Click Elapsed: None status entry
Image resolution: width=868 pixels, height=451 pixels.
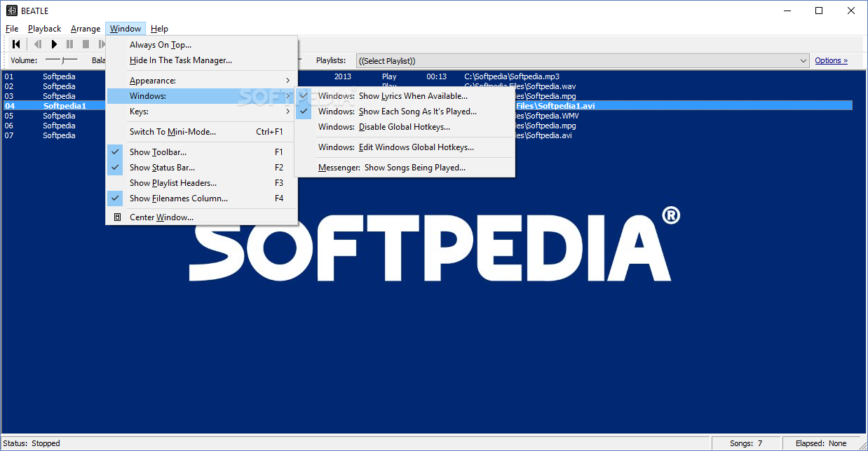click(821, 443)
